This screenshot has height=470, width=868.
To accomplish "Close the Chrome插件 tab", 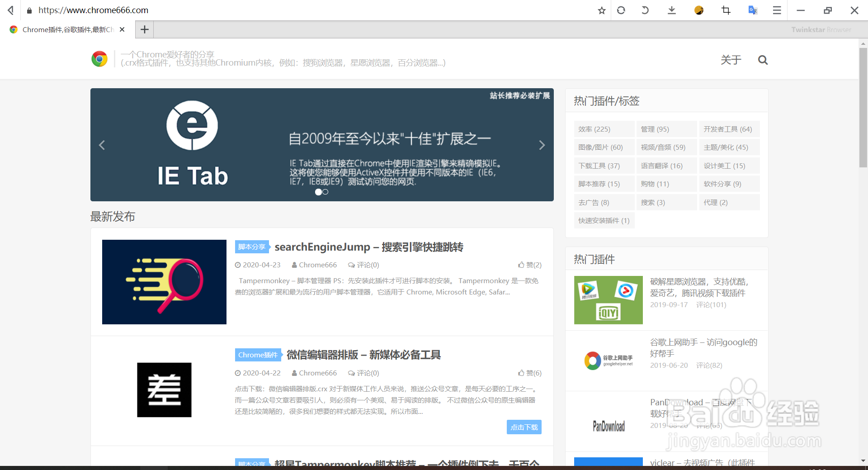I will coord(122,29).
